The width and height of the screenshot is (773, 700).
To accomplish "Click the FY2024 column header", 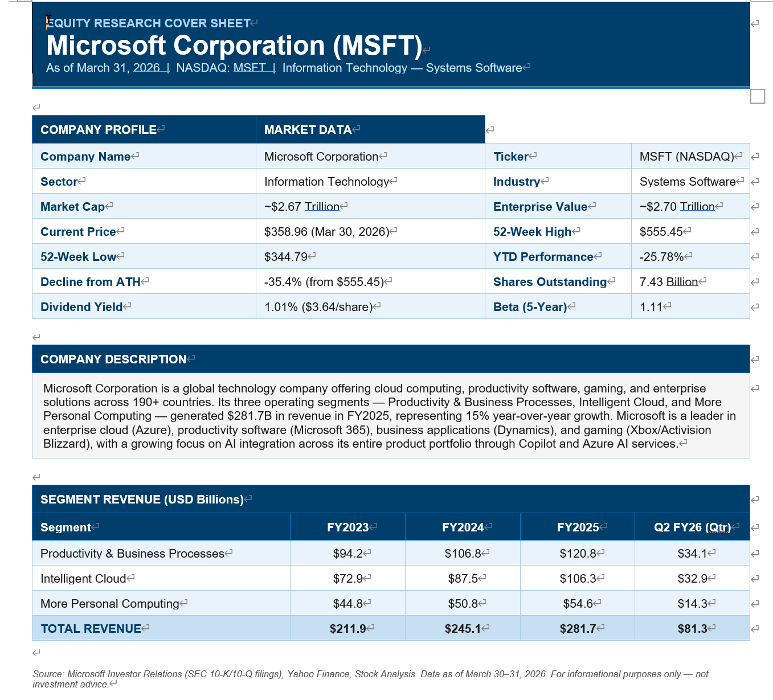I will (463, 527).
